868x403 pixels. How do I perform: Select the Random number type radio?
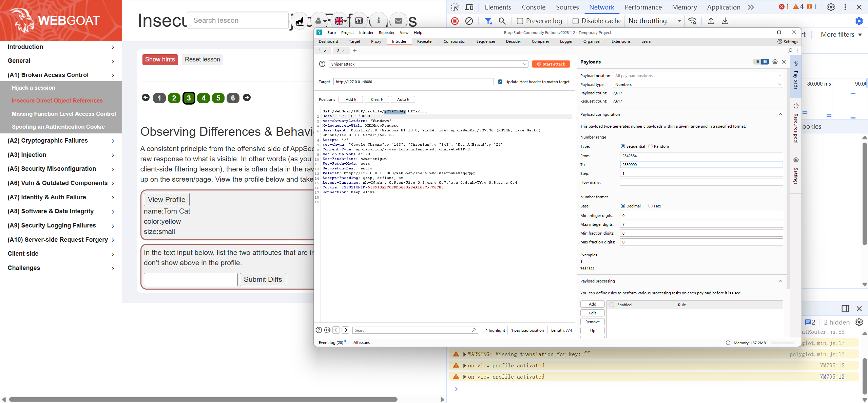click(x=650, y=146)
